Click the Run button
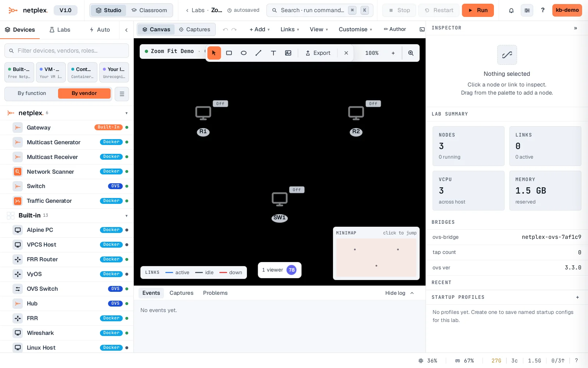Viewport: 588px width, 368px height. pos(478,10)
